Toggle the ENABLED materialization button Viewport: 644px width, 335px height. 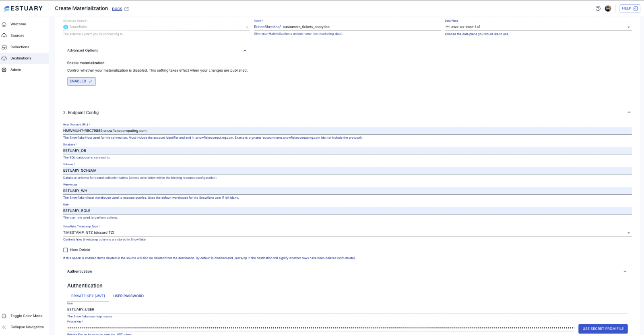pyautogui.click(x=81, y=81)
